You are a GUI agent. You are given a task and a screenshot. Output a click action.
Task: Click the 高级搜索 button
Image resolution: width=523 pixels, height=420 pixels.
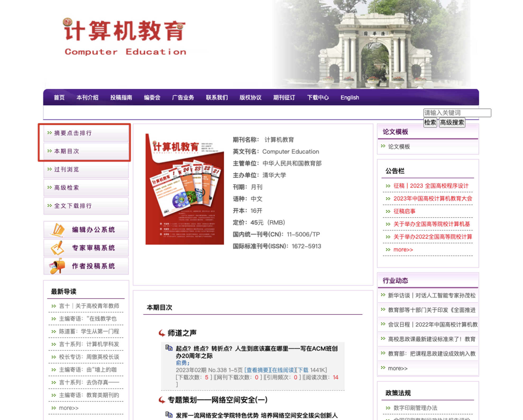[x=452, y=123]
